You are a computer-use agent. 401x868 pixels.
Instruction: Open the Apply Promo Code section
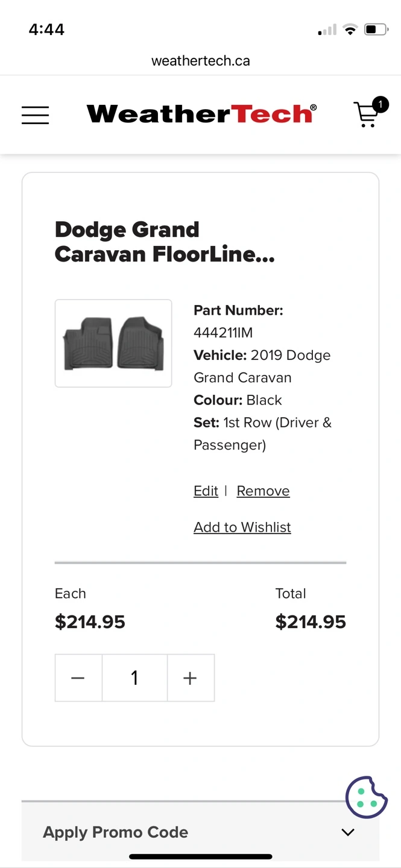[116, 832]
